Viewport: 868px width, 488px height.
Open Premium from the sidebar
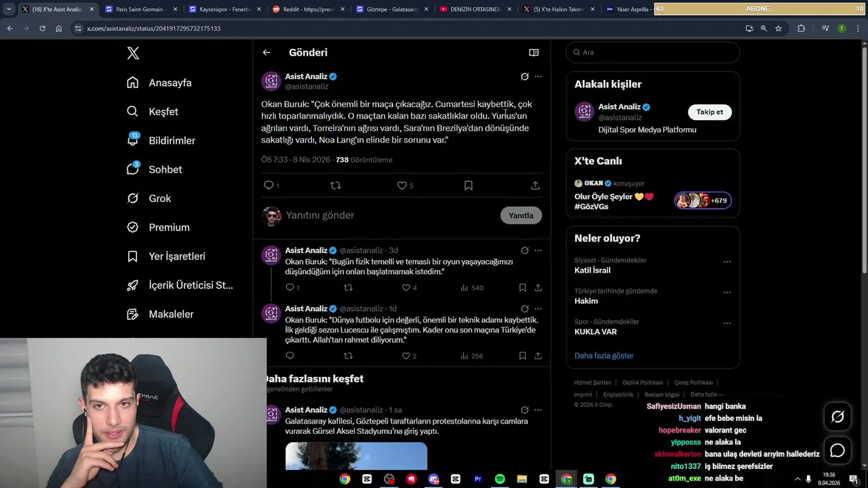point(158,228)
